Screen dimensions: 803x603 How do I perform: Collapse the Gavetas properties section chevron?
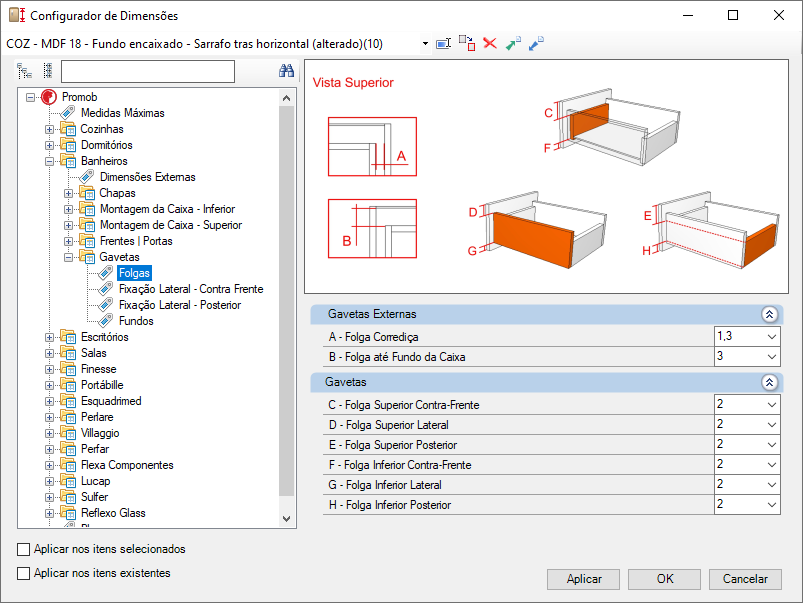(x=769, y=382)
